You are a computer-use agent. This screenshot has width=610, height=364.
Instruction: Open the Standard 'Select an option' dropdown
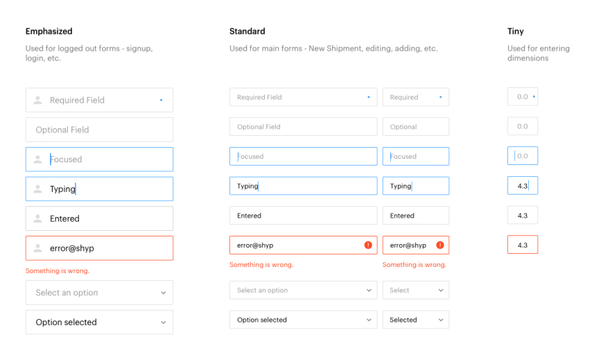pyautogui.click(x=304, y=290)
